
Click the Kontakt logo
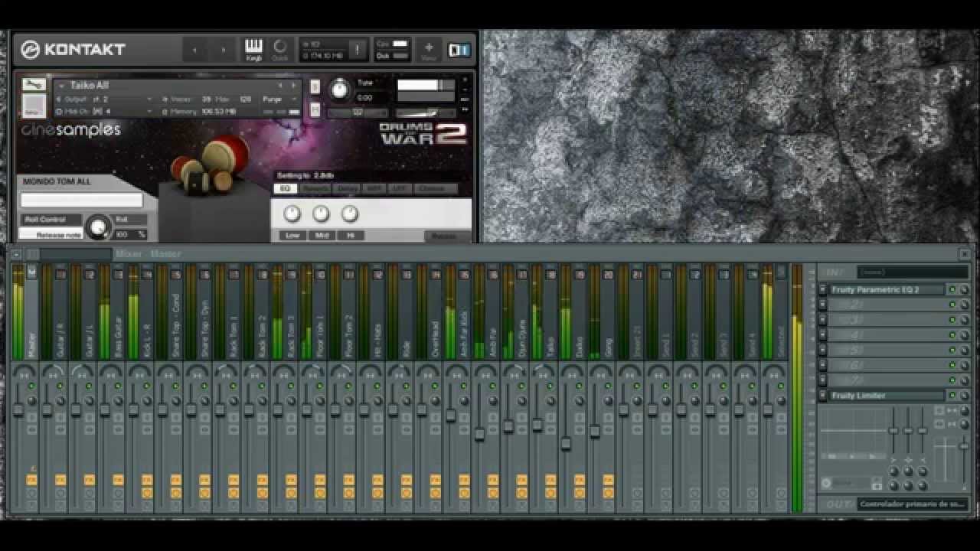(73, 49)
